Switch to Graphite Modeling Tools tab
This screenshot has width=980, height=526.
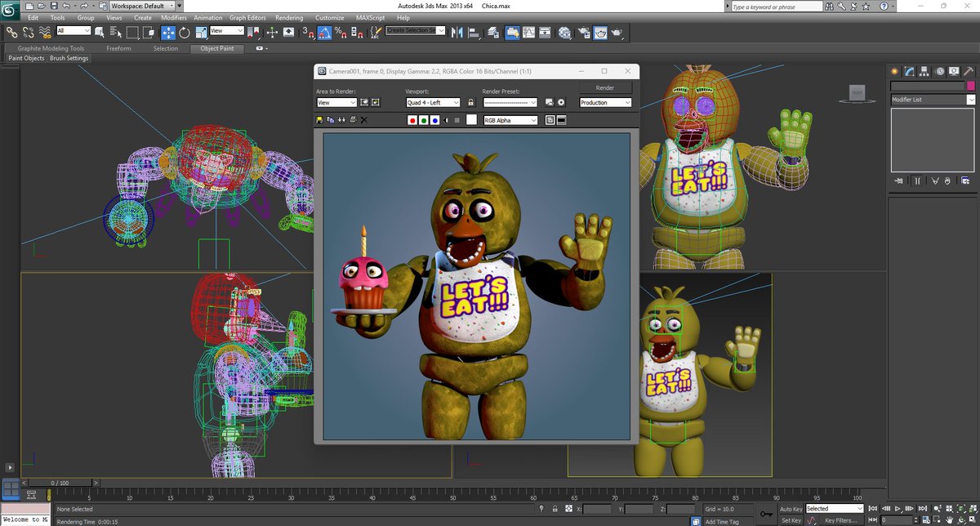click(x=51, y=48)
